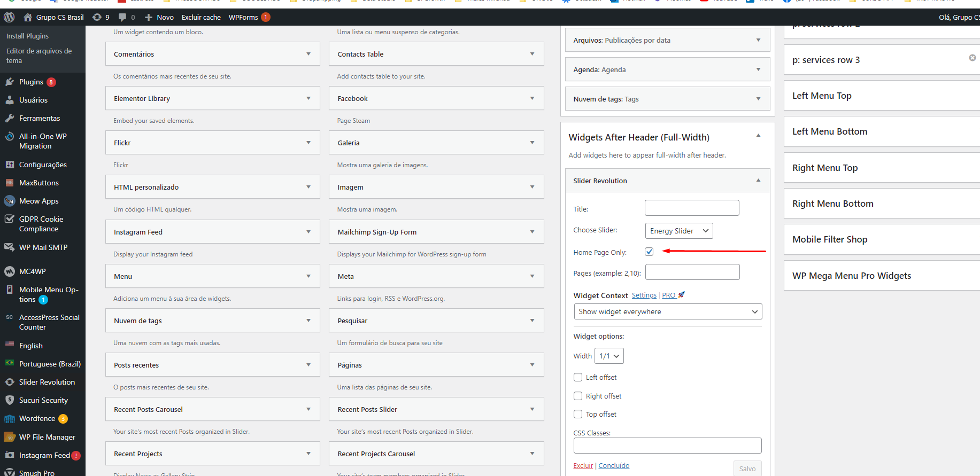Image resolution: width=980 pixels, height=476 pixels.
Task: Click the All-in-One WP Migration icon
Action: tap(9, 136)
